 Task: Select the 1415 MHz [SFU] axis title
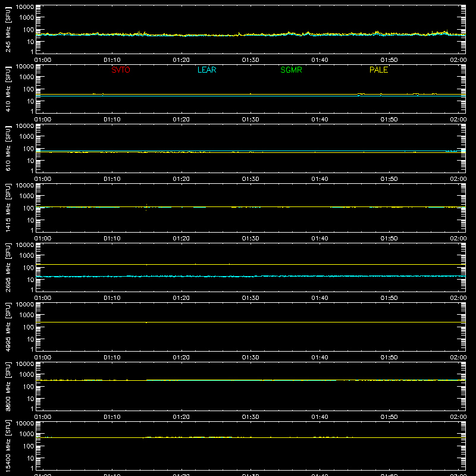8,208
